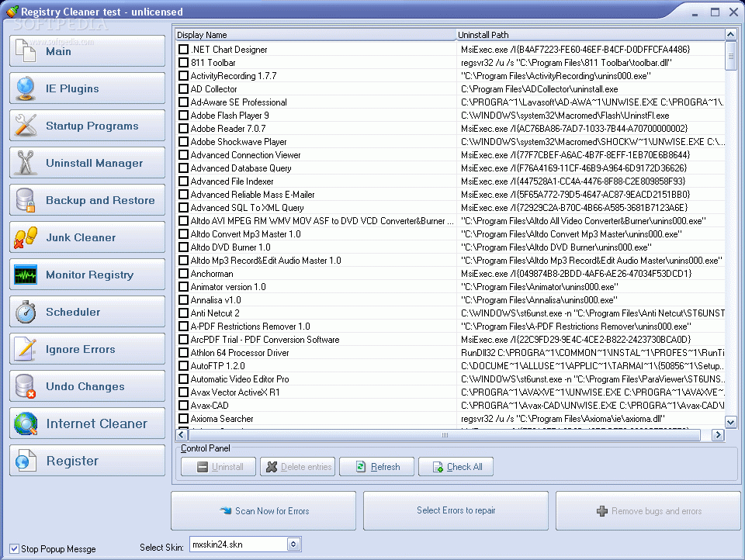The height and width of the screenshot is (560, 745).
Task: Click the Backup and Restore database icon
Action: (x=25, y=200)
